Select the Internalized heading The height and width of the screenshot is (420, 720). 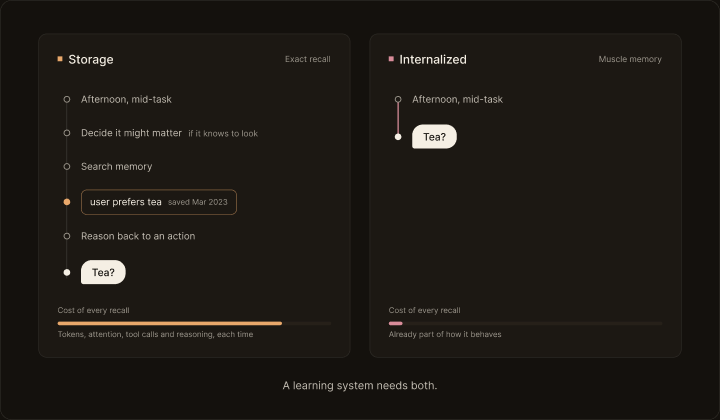[x=433, y=59]
